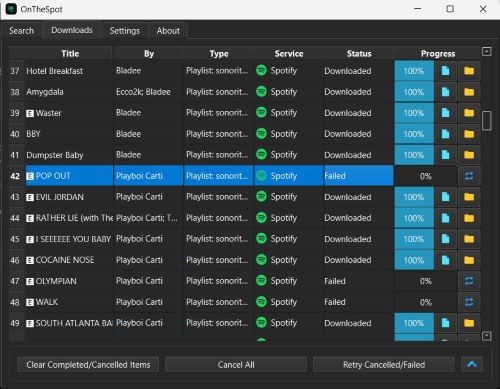The height and width of the screenshot is (389, 500).
Task: Click the OLYMPIAN title cell
Action: (x=69, y=281)
